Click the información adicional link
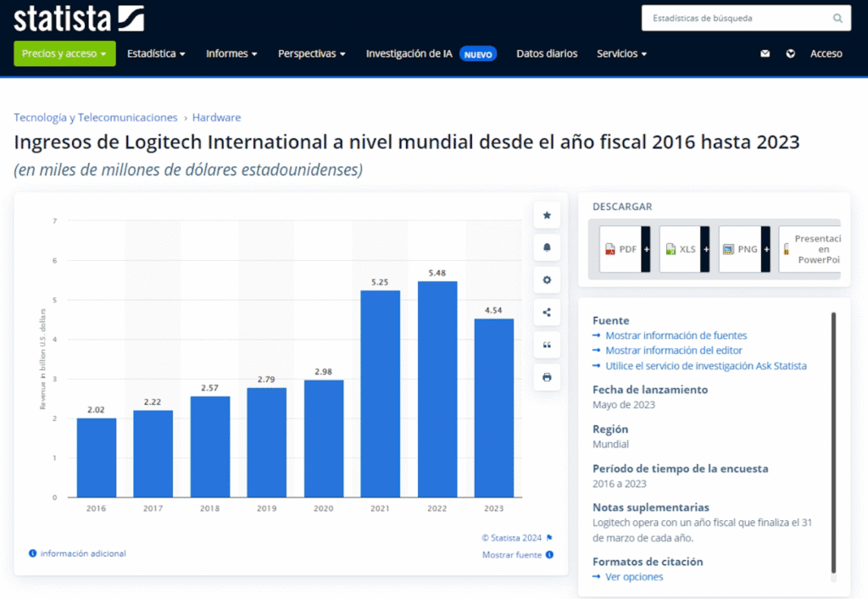 pos(83,553)
